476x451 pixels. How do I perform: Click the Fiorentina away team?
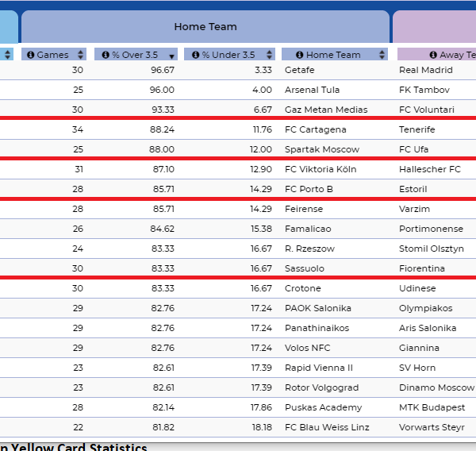tap(422, 268)
